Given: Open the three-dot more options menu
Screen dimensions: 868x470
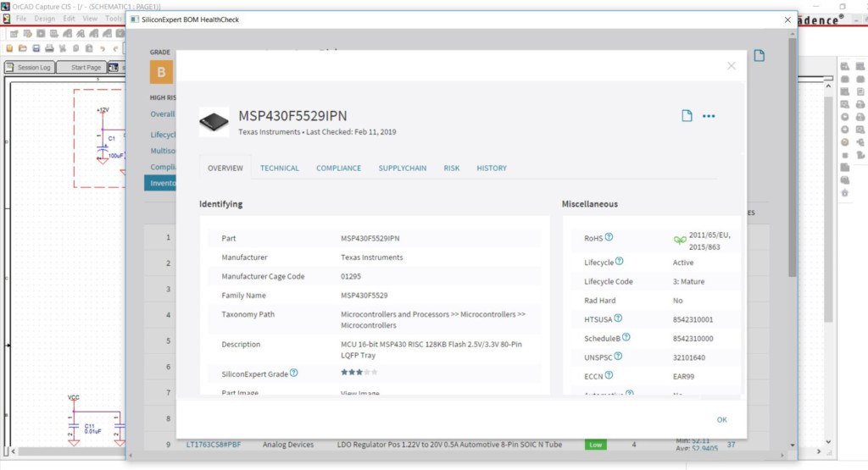Looking at the screenshot, I should 709,116.
